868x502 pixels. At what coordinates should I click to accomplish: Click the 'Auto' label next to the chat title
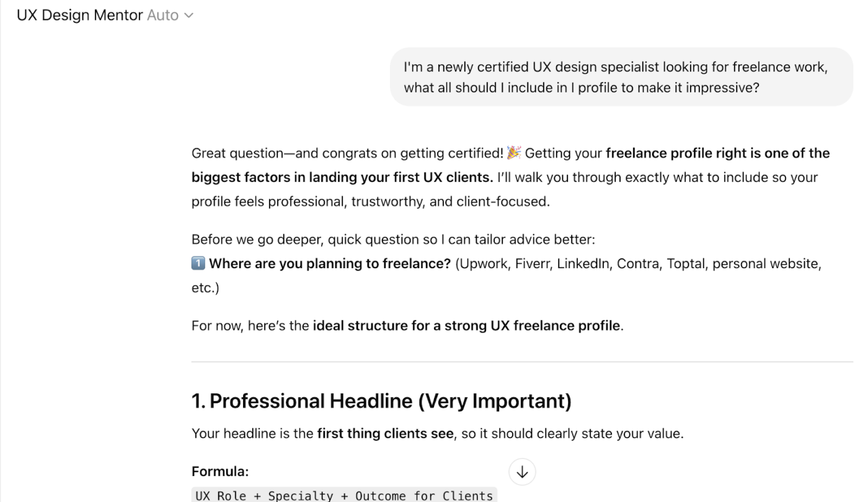[x=162, y=15]
